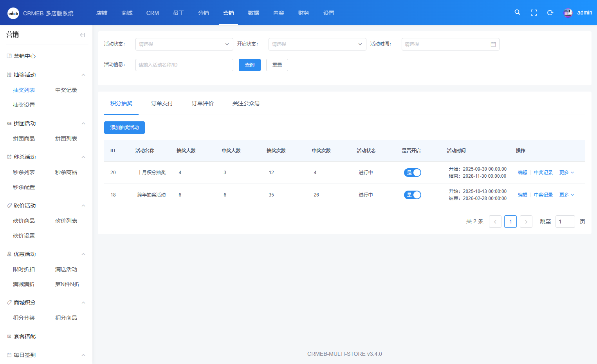The width and height of the screenshot is (597, 364).
Task: Open the 开启状态 dropdown
Action: click(x=317, y=44)
